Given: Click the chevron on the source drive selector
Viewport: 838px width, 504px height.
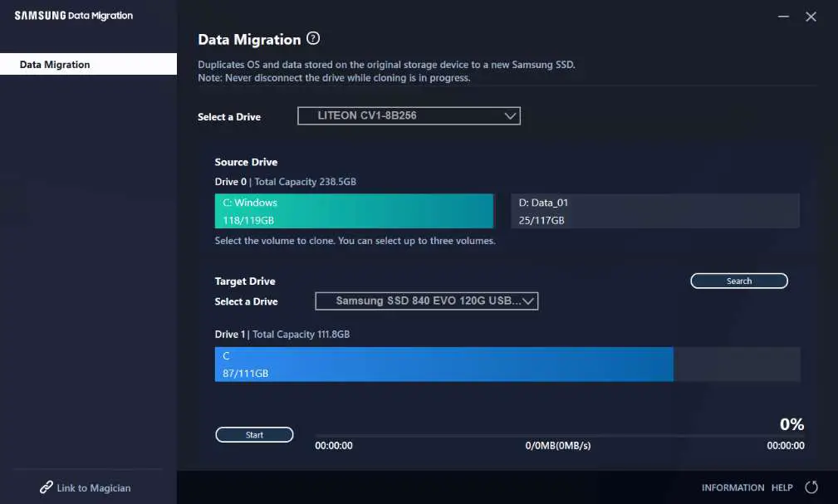Looking at the screenshot, I should pyautogui.click(x=510, y=116).
